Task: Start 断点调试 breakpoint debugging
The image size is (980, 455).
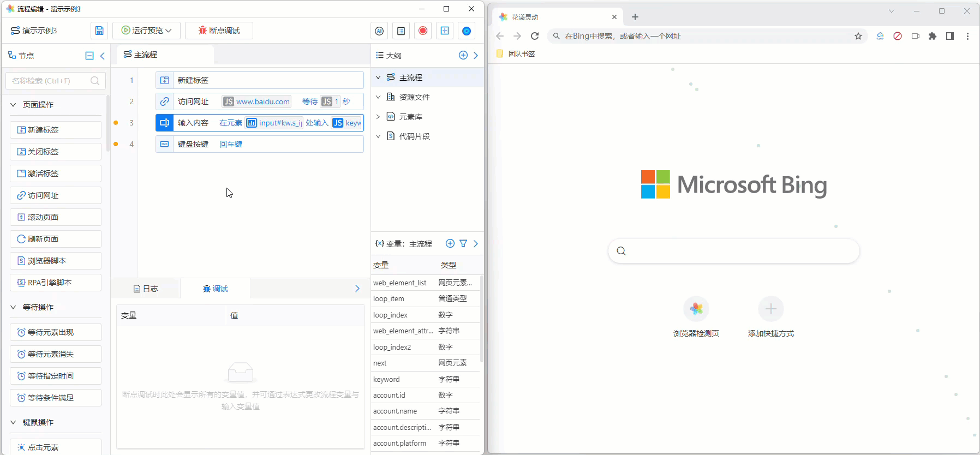Action: [219, 31]
